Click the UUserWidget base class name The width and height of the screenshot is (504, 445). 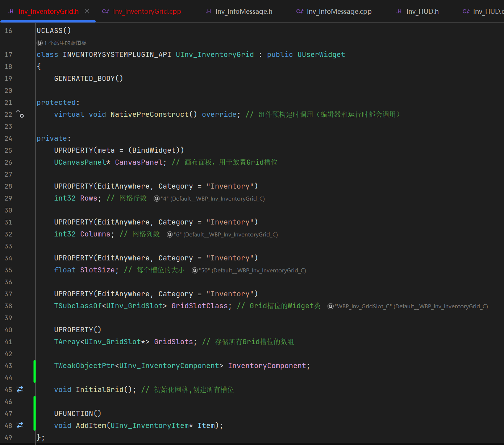pyautogui.click(x=321, y=55)
